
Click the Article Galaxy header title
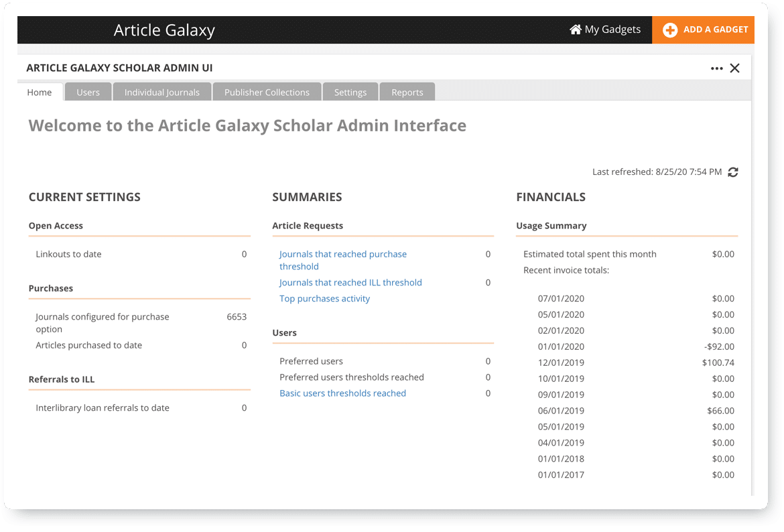[164, 30]
